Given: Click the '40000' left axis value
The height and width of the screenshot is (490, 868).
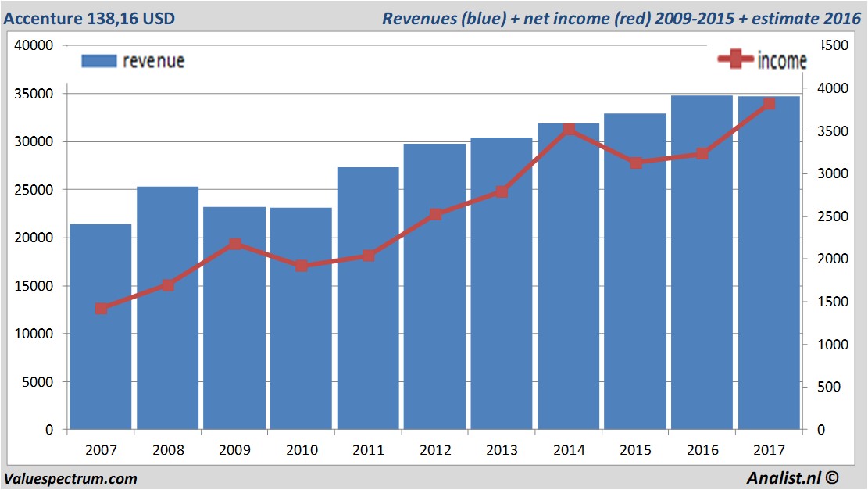Looking at the screenshot, I should point(34,45).
